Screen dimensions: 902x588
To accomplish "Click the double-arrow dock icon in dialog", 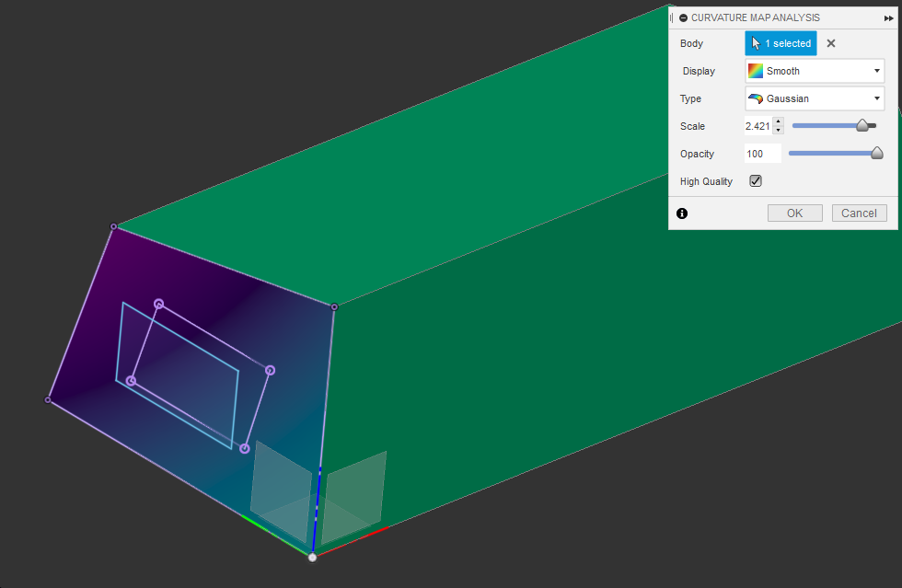I will (x=889, y=18).
